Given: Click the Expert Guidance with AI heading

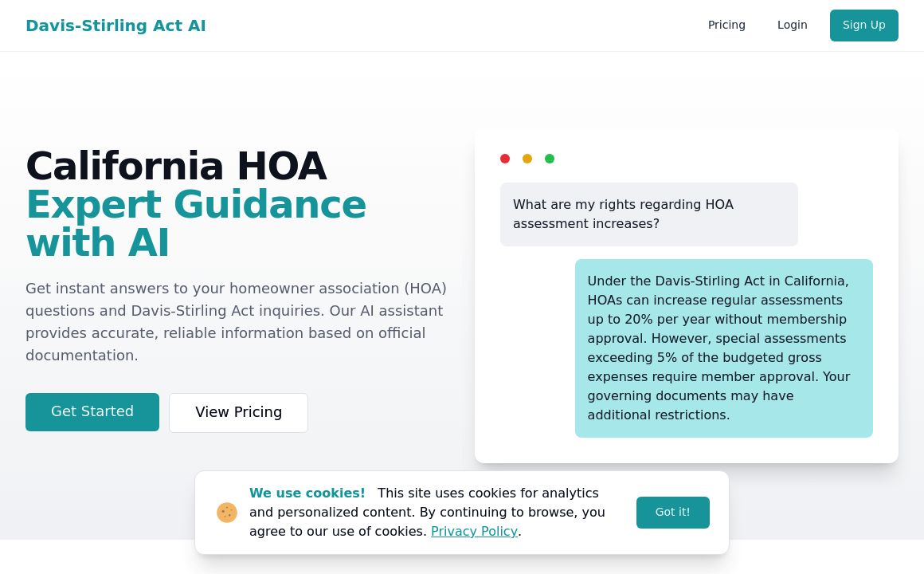Looking at the screenshot, I should 195,223.
